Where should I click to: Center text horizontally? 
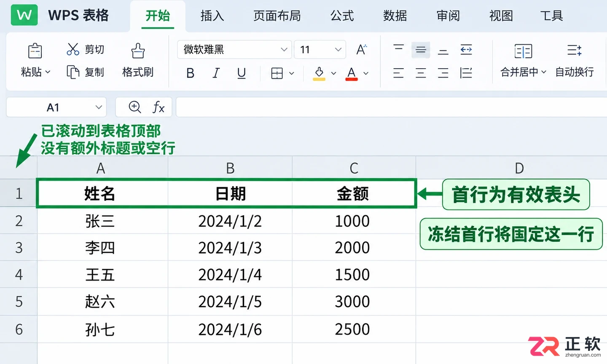[421, 73]
